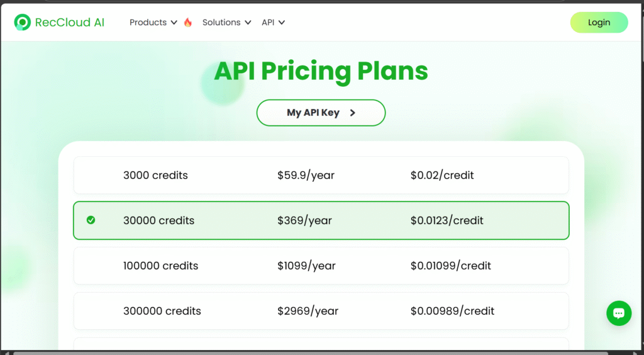Viewport: 644px width, 355px height.
Task: Click the arrow icon in My API Key
Action: (353, 113)
